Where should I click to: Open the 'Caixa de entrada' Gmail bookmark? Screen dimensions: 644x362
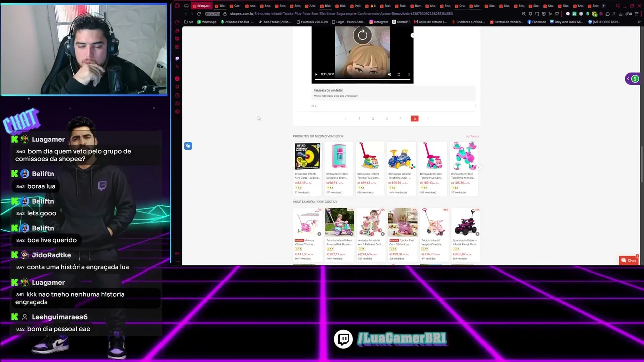click(x=430, y=22)
